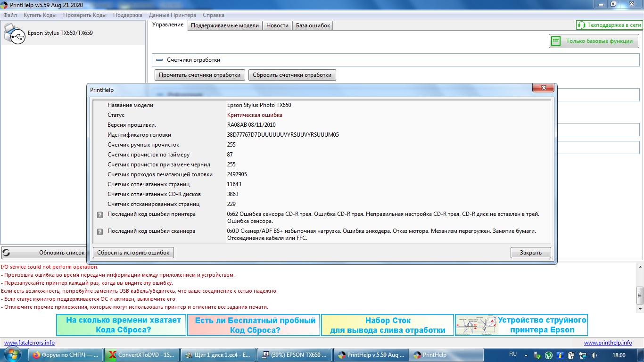Click the Сбросить счетчики отработки button
Screen dimensions: 644x362
[x=292, y=75]
